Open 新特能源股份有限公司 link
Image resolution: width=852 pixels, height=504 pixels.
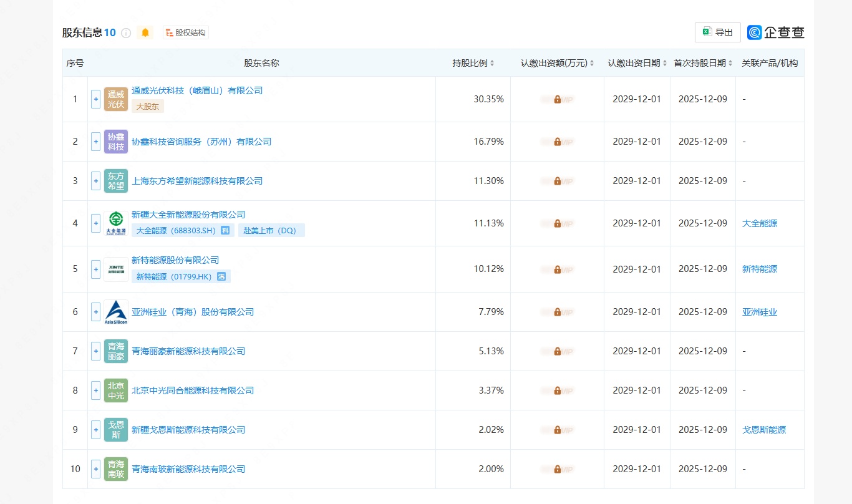[x=175, y=260]
